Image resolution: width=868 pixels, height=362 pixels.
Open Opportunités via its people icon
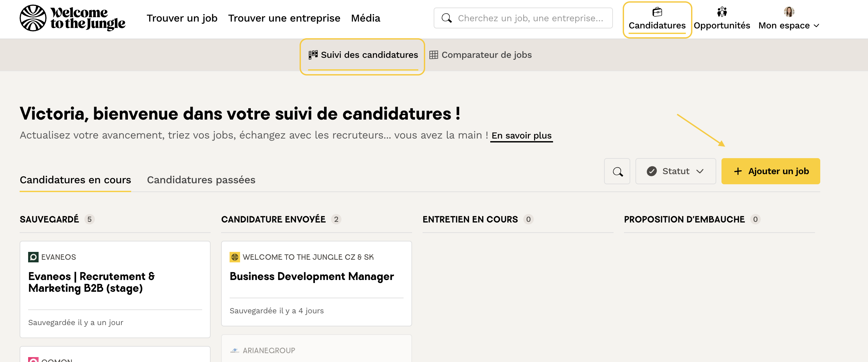(721, 12)
